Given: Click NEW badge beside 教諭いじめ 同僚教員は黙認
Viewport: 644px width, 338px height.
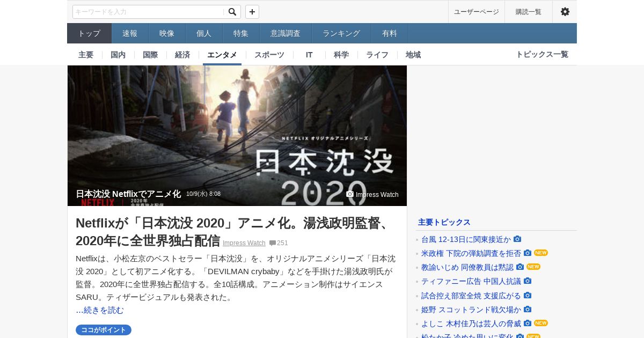Looking at the screenshot, I should 533,267.
